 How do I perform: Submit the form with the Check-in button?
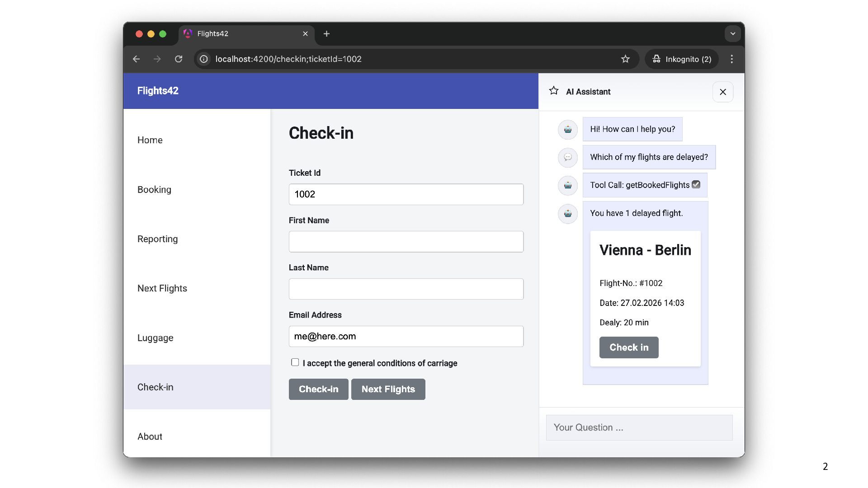[318, 389]
